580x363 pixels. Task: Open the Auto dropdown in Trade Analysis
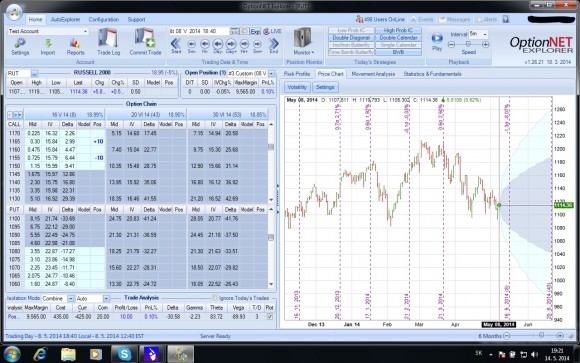coord(106,298)
